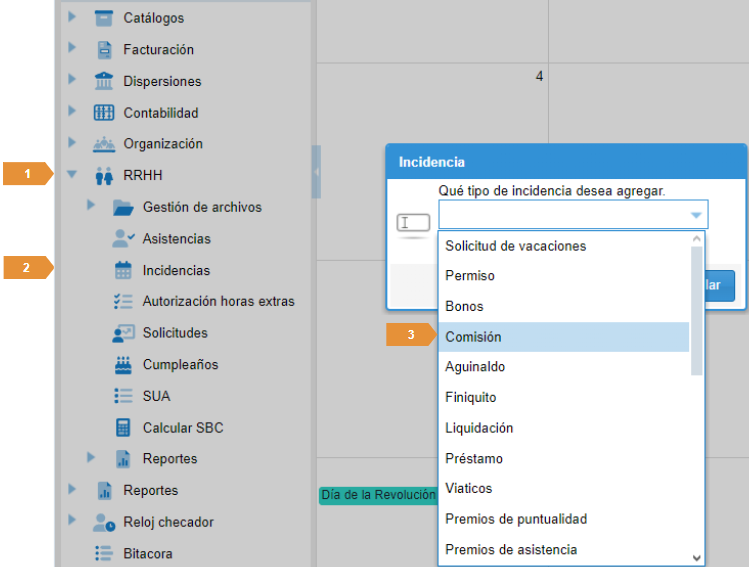Click the Asistencias user-check icon

tap(123, 239)
